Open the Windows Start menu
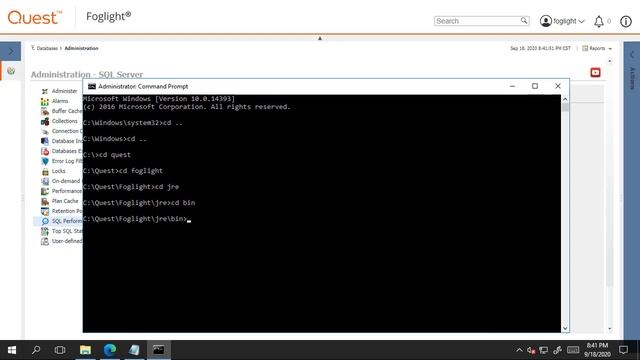This screenshot has height=360, width=640. point(12,350)
